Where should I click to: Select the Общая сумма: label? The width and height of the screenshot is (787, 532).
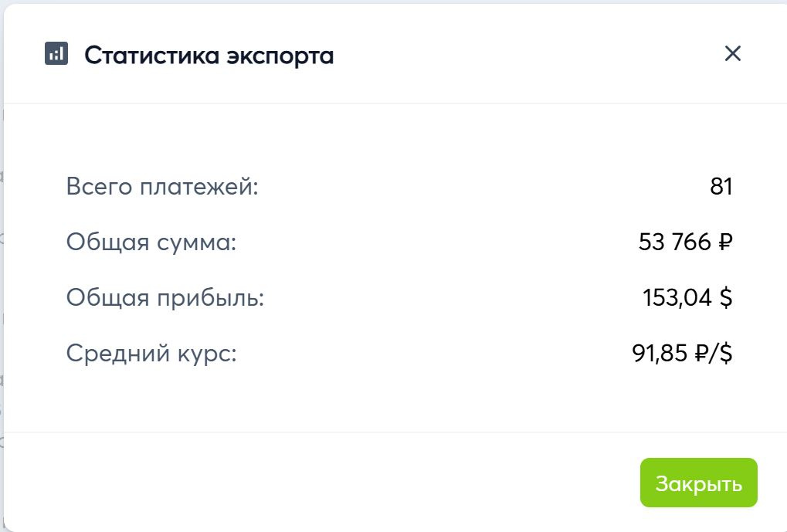click(151, 242)
